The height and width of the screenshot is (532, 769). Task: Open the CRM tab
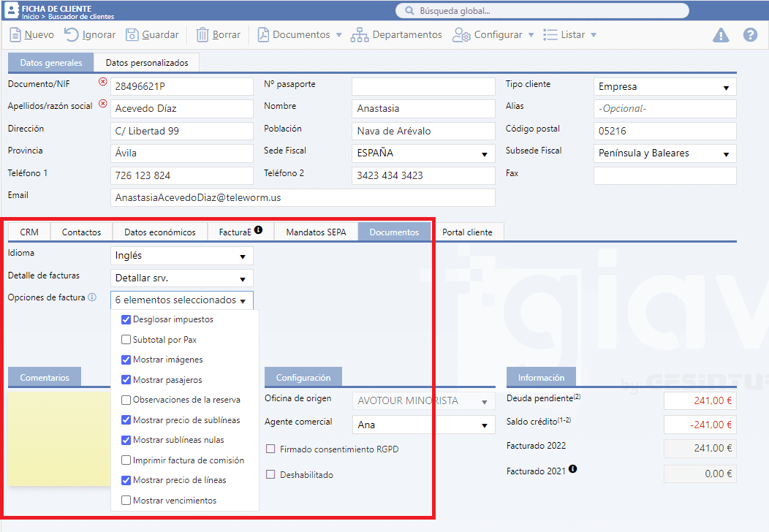[29, 232]
